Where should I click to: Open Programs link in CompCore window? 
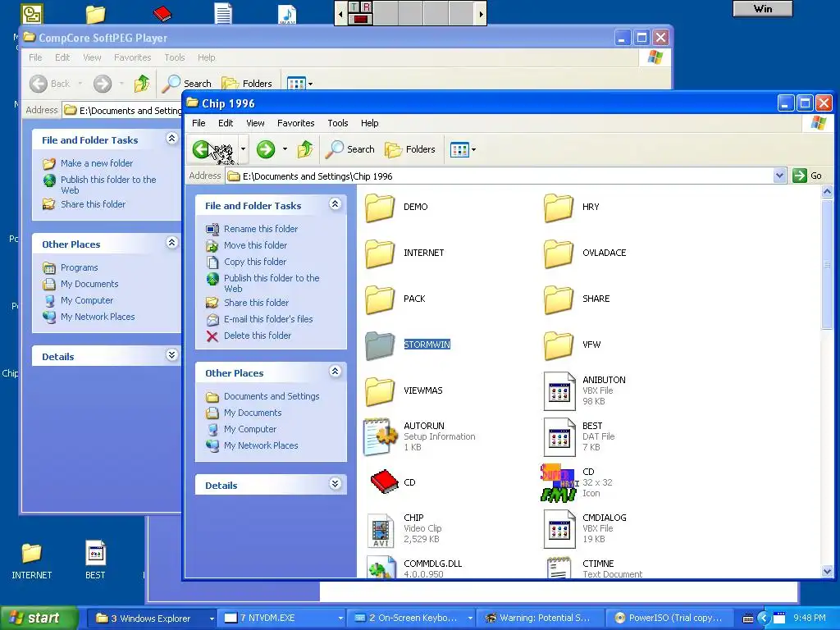tap(79, 268)
